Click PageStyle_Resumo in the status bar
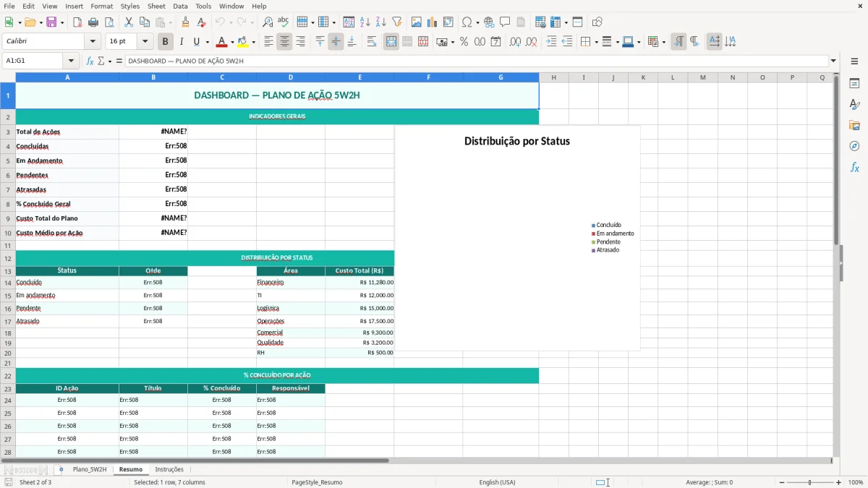Screen dimensions: 868x488 317,482
